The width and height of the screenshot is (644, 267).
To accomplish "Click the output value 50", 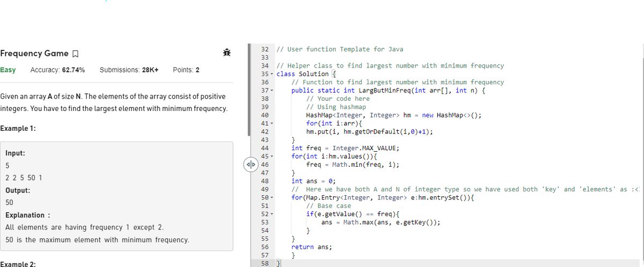I will click(x=9, y=203).
